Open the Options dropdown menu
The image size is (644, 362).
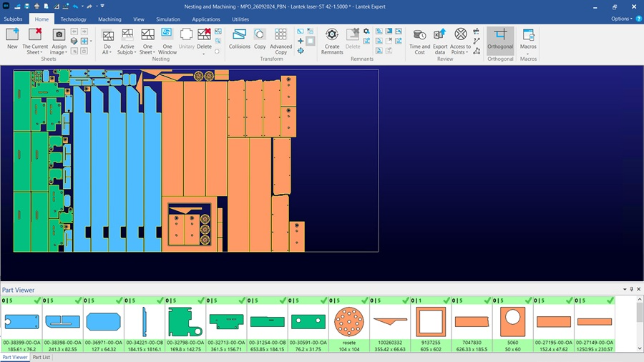coord(621,19)
